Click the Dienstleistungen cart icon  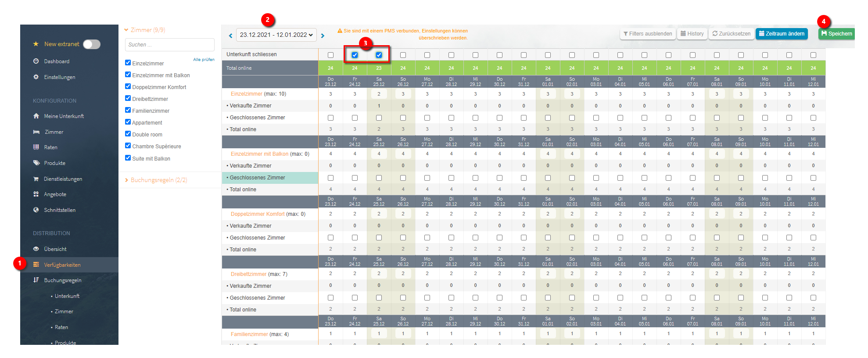pos(36,179)
